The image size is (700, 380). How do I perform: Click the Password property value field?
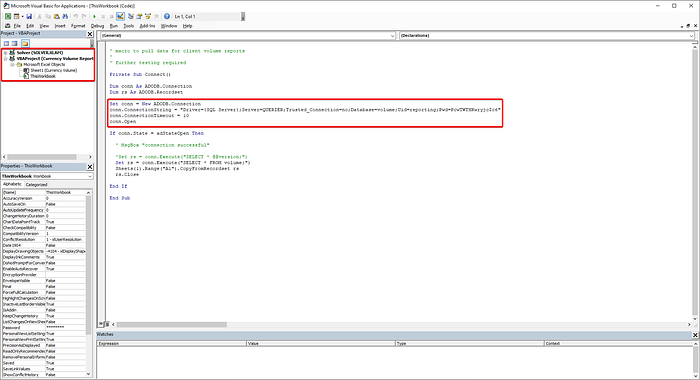pyautogui.click(x=65, y=328)
